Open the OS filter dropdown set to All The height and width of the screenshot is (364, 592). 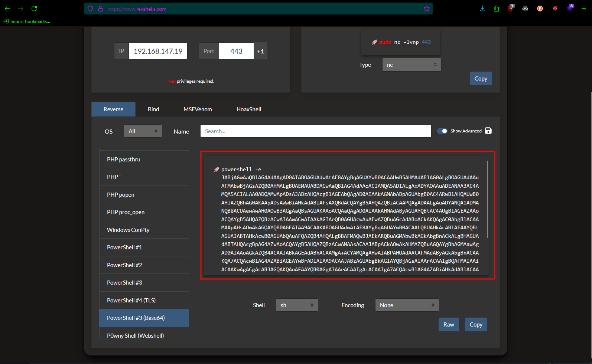(x=143, y=131)
